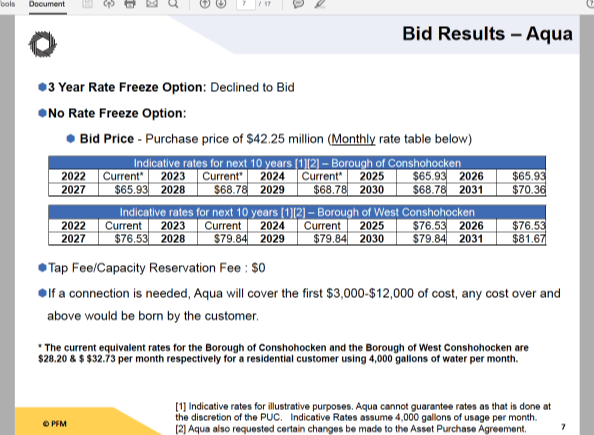Click the email envelope icon
Screen dimensions: 594x435
point(152,4)
